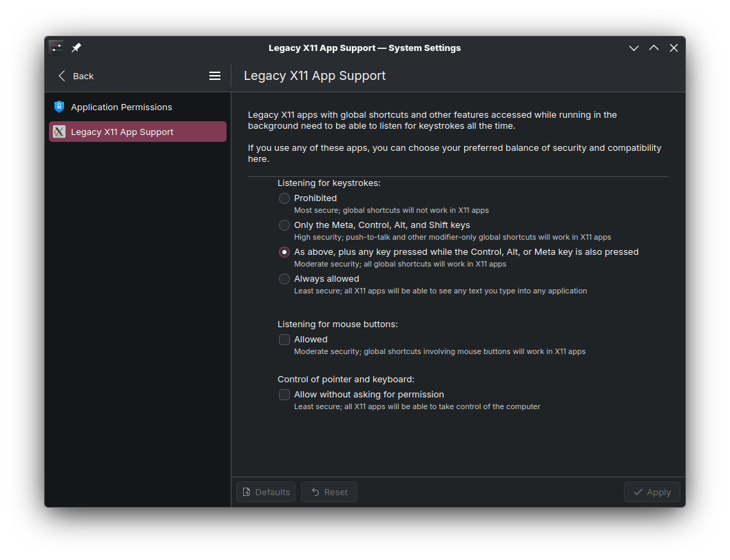Open Application Permissions in the sidebar

tap(138, 107)
